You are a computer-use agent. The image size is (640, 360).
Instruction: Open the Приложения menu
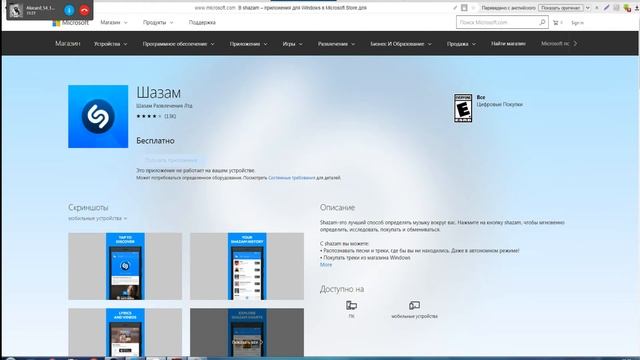(x=249, y=44)
